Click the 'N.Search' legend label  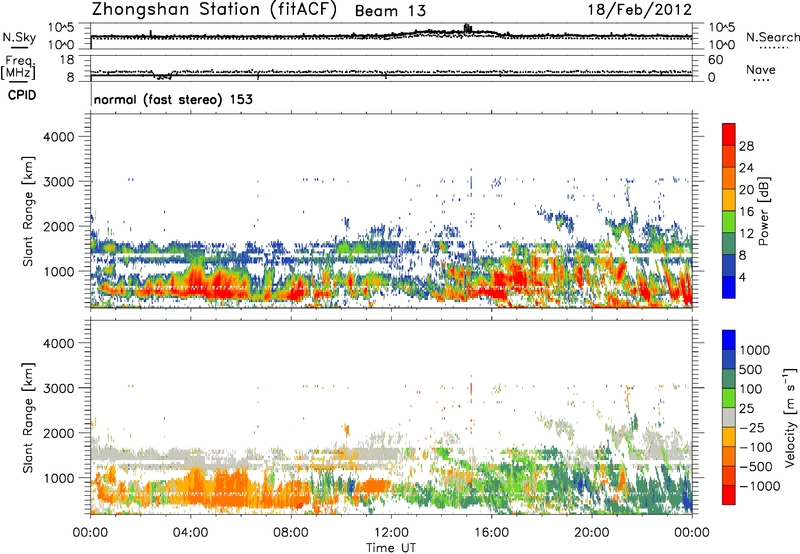pyautogui.click(x=773, y=37)
